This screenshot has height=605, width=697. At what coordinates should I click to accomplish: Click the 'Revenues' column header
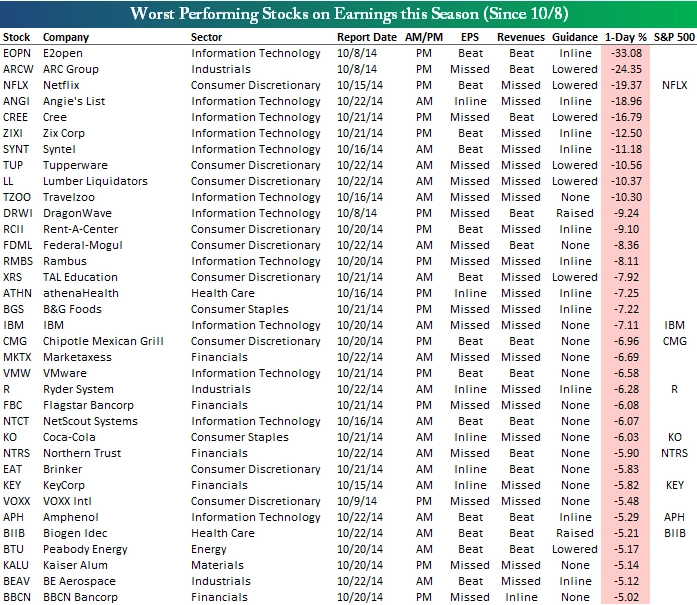coord(521,37)
